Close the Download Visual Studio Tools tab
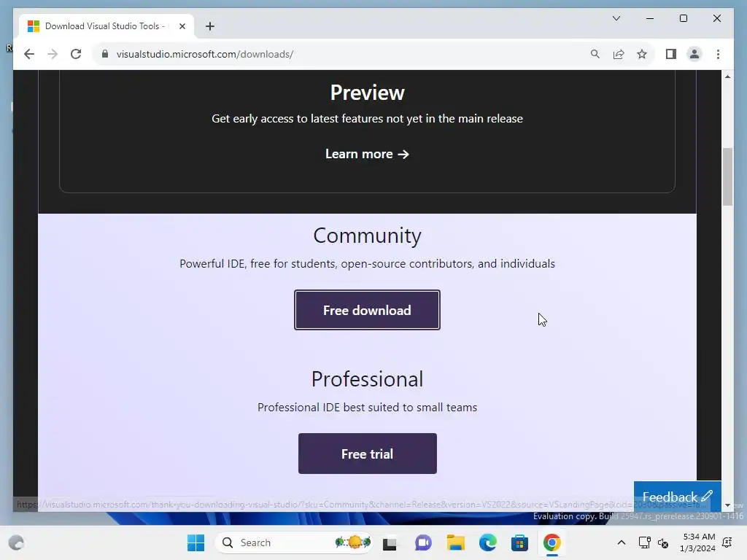747x560 pixels. click(182, 26)
